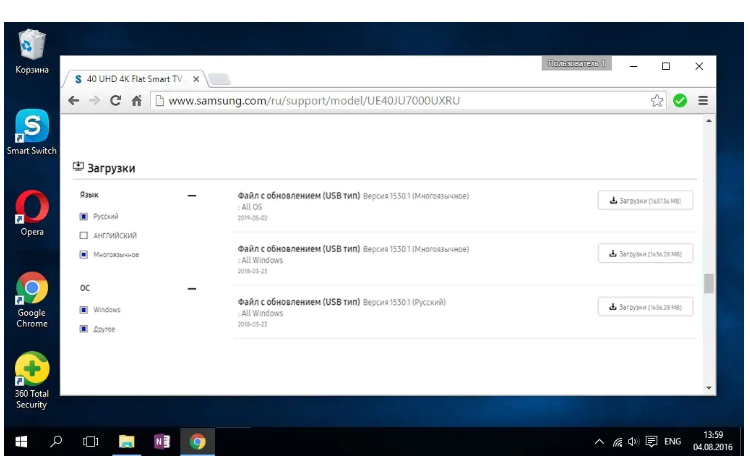
Task: Click the Samsung URL address bar
Action: click(400, 101)
